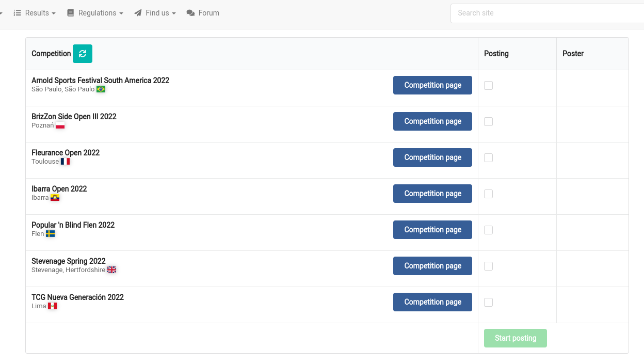The width and height of the screenshot is (644, 364).
Task: Open Competition page for Fleurance Open 2022
Action: point(432,157)
